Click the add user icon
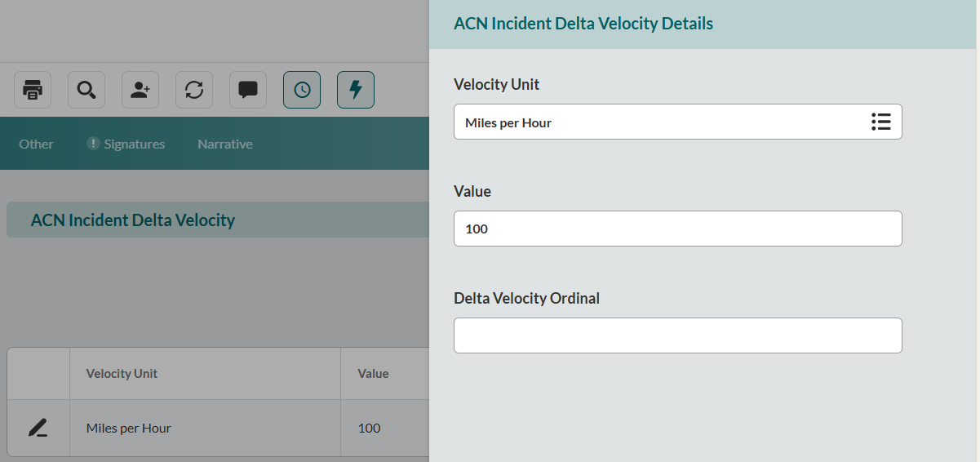 coord(140,90)
